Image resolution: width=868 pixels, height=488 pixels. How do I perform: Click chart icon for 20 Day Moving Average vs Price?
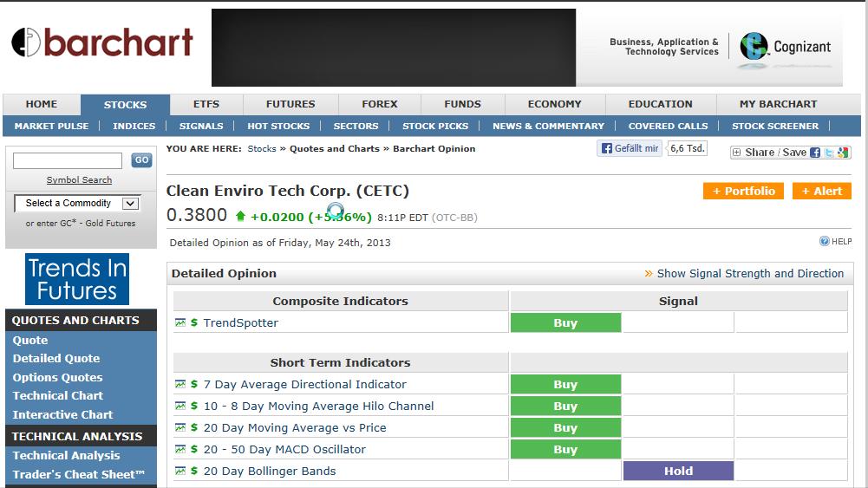click(x=179, y=427)
